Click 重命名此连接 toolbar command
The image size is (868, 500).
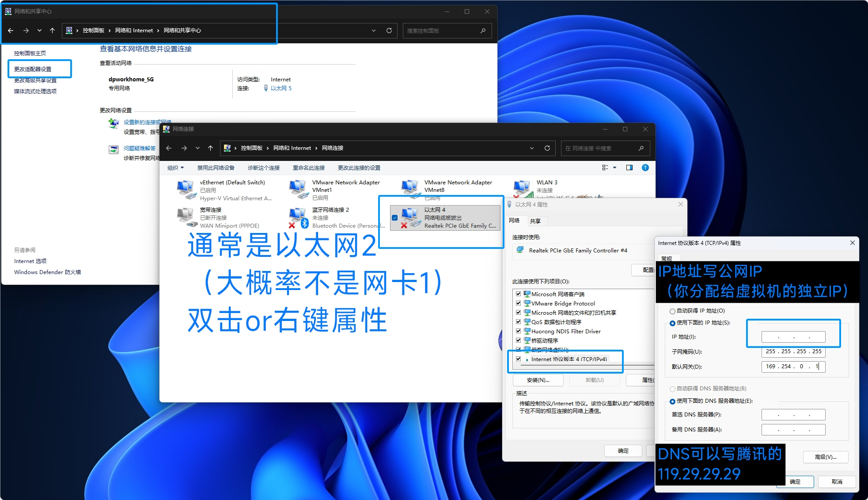pyautogui.click(x=309, y=168)
